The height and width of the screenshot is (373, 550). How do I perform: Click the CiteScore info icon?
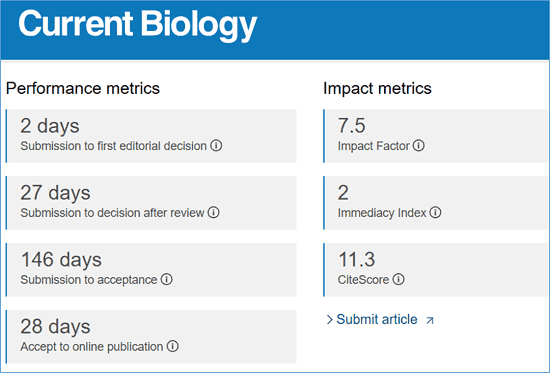coord(398,279)
